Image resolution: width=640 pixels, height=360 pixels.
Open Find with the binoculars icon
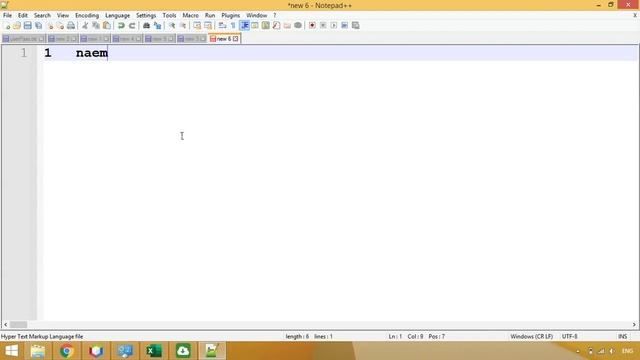click(x=146, y=25)
